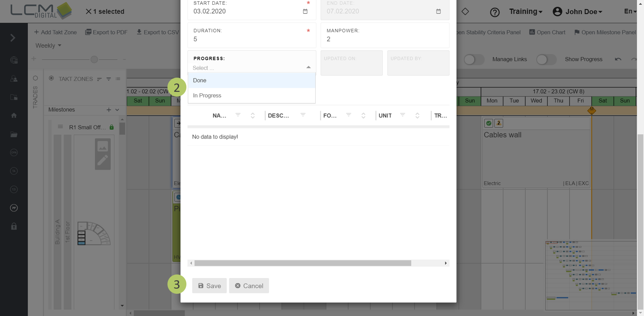Viewport: 644px width, 316px height.
Task: Click the Save button
Action: [209, 286]
